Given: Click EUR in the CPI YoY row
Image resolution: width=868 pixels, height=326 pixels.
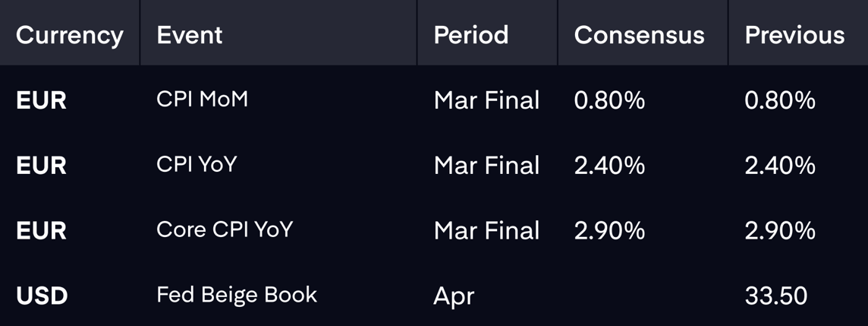Looking at the screenshot, I should [x=42, y=165].
